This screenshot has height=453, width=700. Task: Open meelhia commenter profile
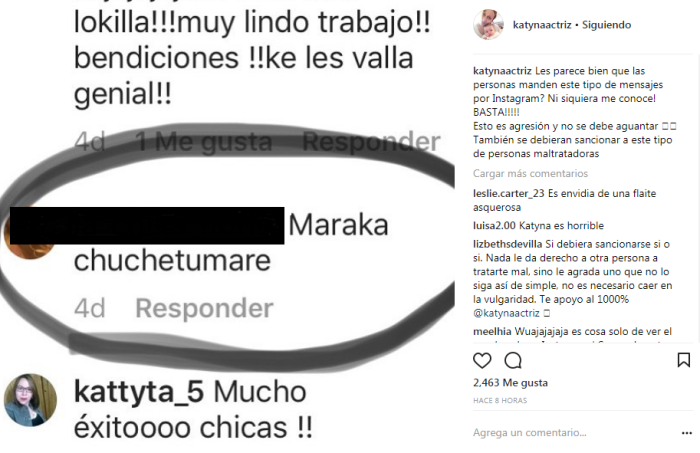pos(492,332)
